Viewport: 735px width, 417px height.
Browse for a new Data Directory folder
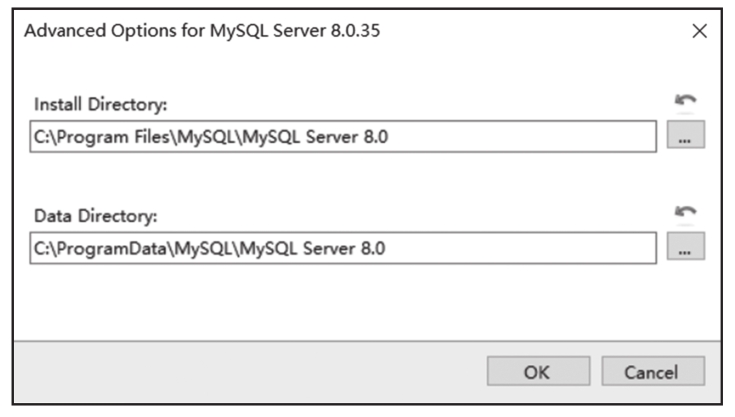coord(686,246)
